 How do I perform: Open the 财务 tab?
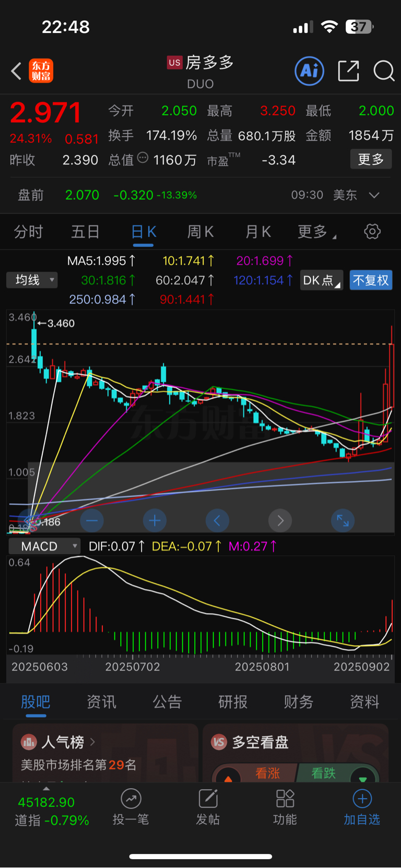click(299, 702)
